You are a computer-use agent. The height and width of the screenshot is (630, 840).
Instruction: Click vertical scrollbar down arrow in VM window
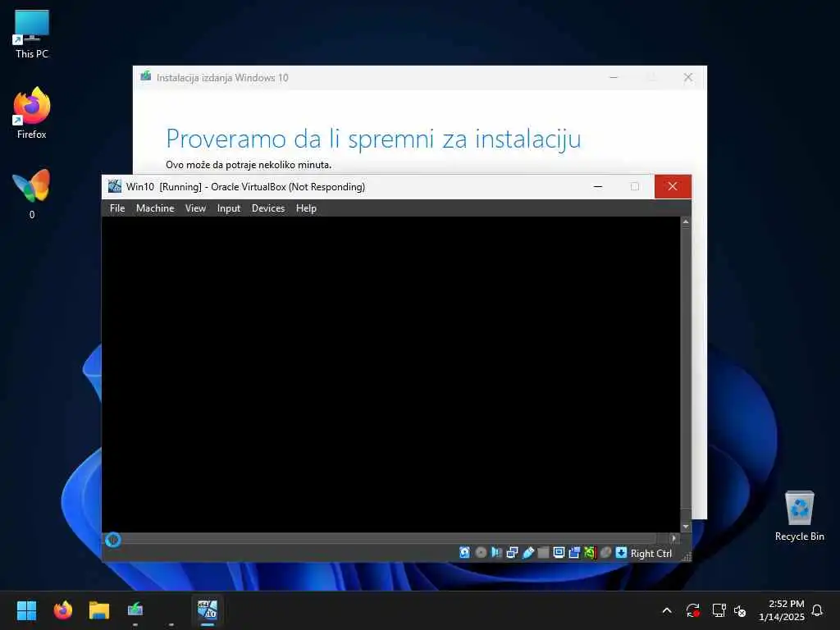coord(686,527)
